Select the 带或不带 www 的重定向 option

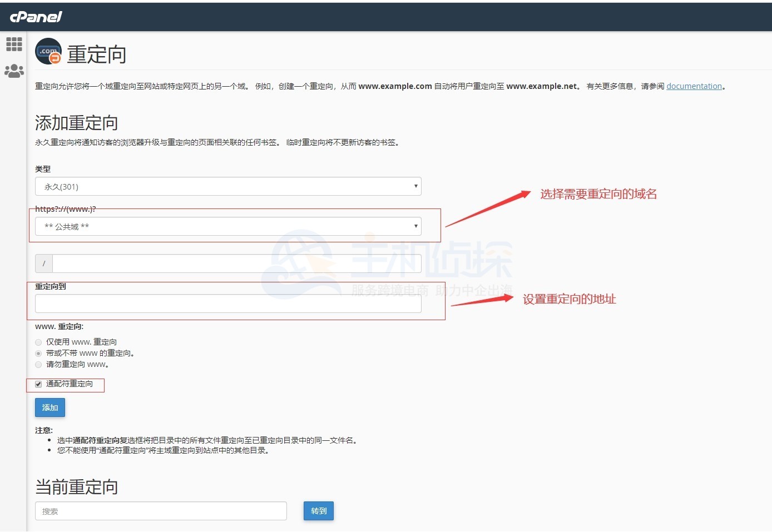click(x=38, y=353)
